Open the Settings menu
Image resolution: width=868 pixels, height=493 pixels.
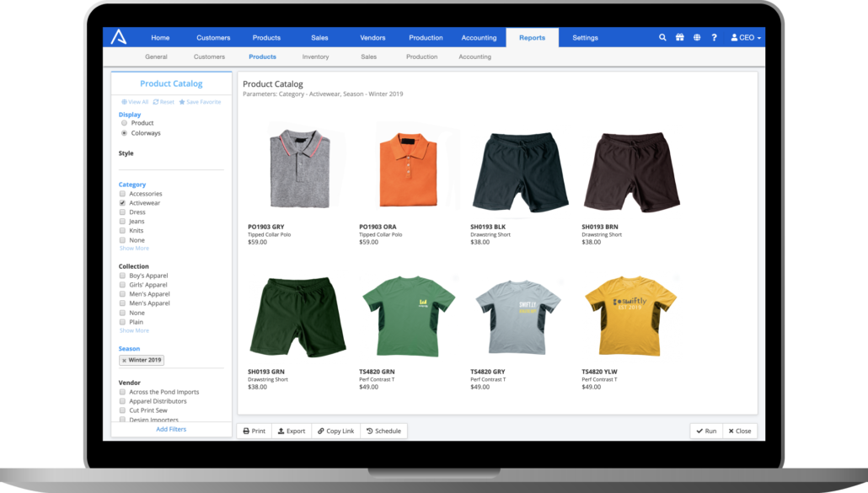(x=585, y=38)
